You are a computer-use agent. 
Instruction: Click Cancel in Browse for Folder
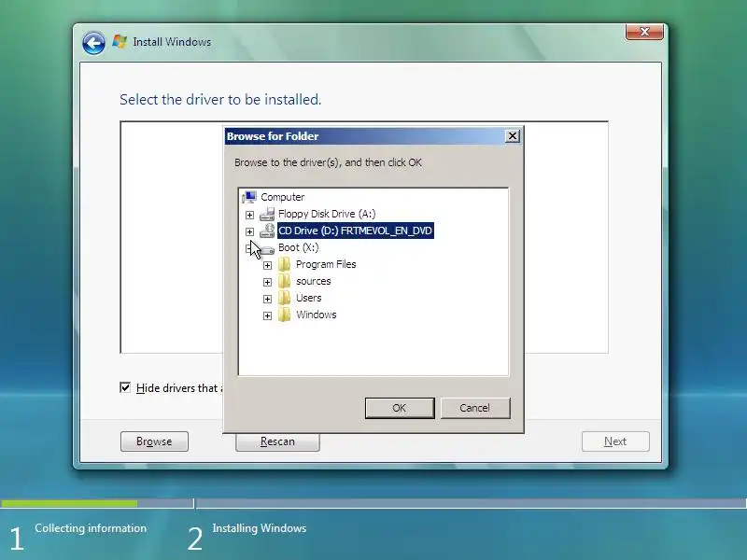[475, 408]
